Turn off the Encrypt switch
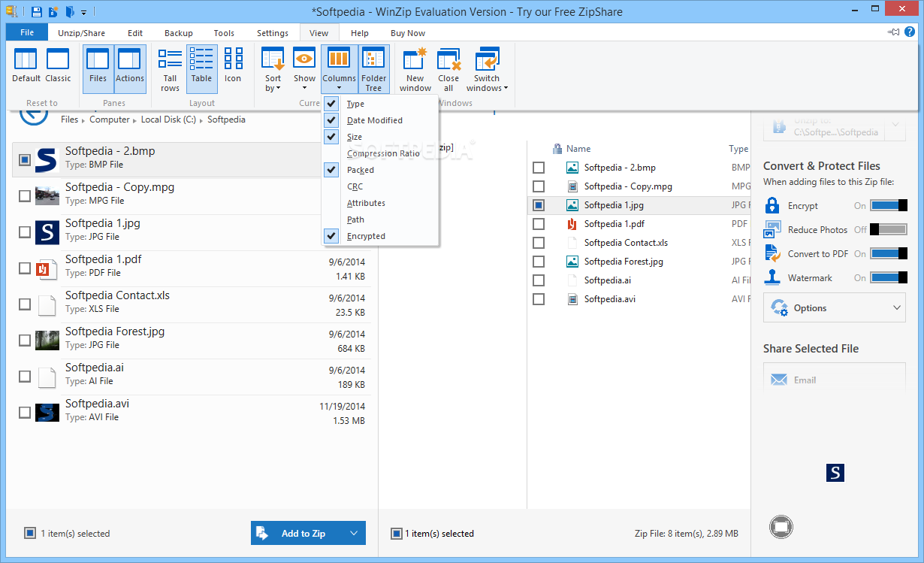Image resolution: width=924 pixels, height=563 pixels. [x=889, y=205]
